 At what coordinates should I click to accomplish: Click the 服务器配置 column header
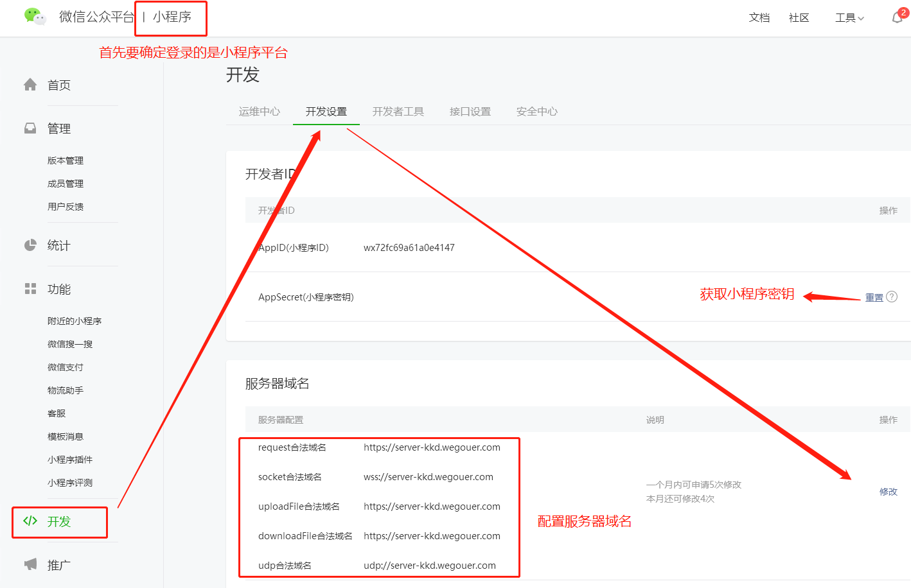pos(281,420)
